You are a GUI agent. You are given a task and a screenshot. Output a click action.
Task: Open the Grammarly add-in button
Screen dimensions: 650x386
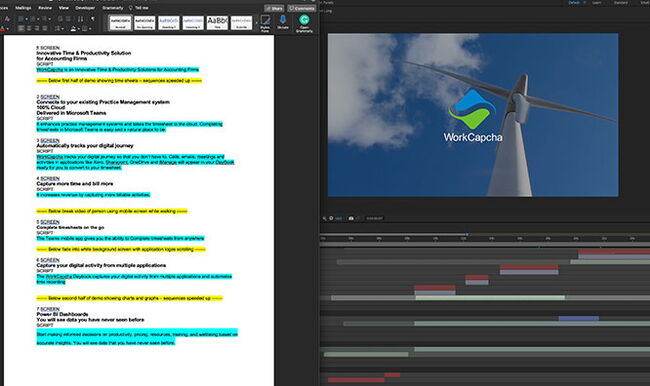point(304,23)
